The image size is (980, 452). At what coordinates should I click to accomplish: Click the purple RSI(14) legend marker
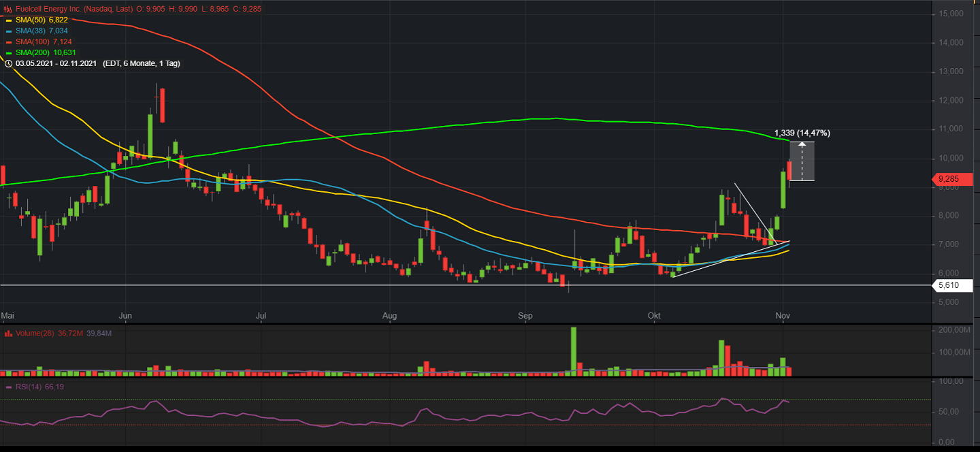pyautogui.click(x=8, y=387)
